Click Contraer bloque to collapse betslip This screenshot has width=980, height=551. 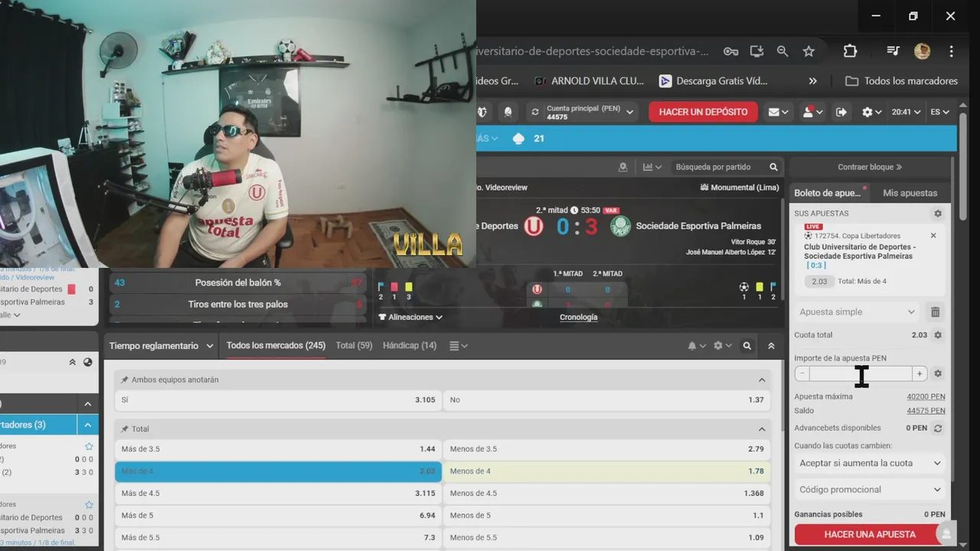(870, 167)
